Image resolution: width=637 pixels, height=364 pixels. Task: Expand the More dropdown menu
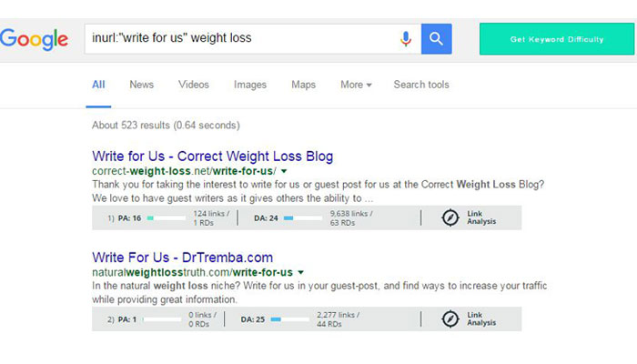(x=356, y=85)
